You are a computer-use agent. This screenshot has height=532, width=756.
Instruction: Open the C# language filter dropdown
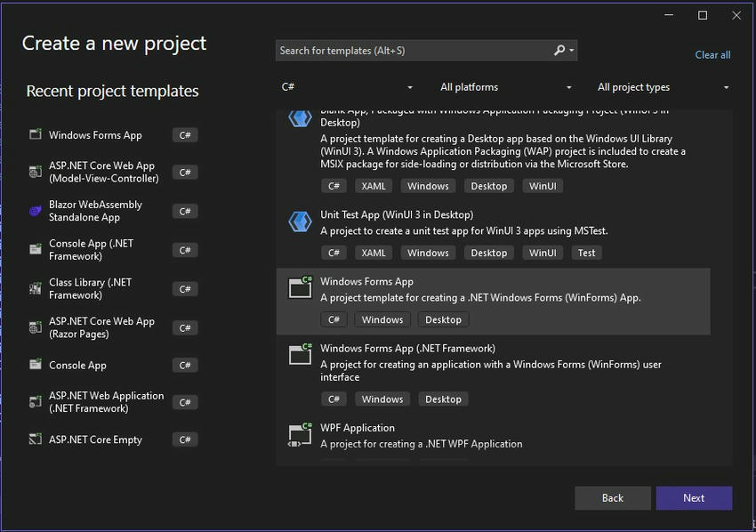pyautogui.click(x=347, y=87)
